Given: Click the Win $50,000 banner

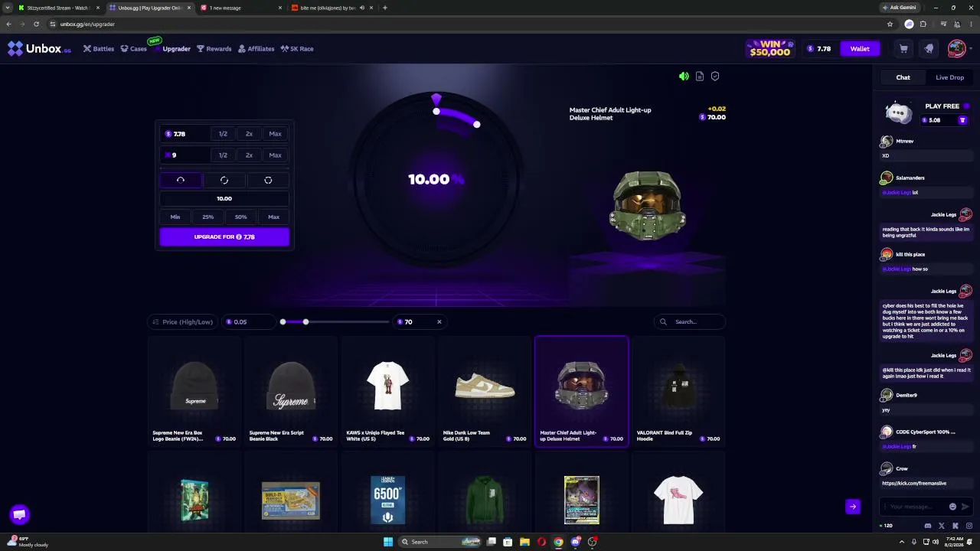Looking at the screenshot, I should click(770, 49).
